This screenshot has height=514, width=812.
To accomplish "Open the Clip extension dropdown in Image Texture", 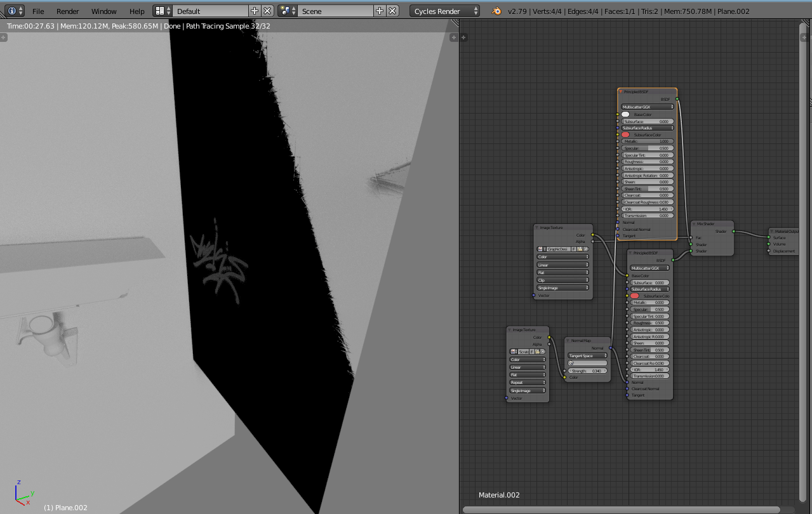I will point(562,280).
